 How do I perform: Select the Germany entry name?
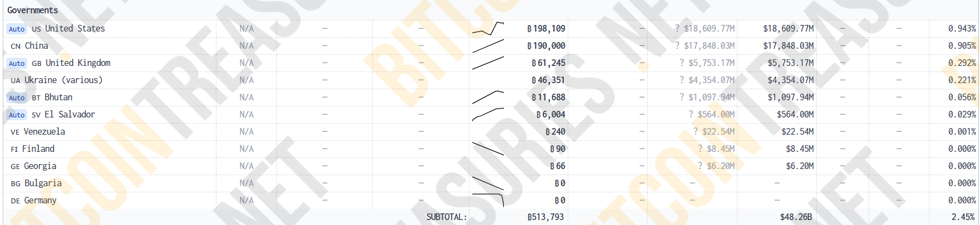40,200
